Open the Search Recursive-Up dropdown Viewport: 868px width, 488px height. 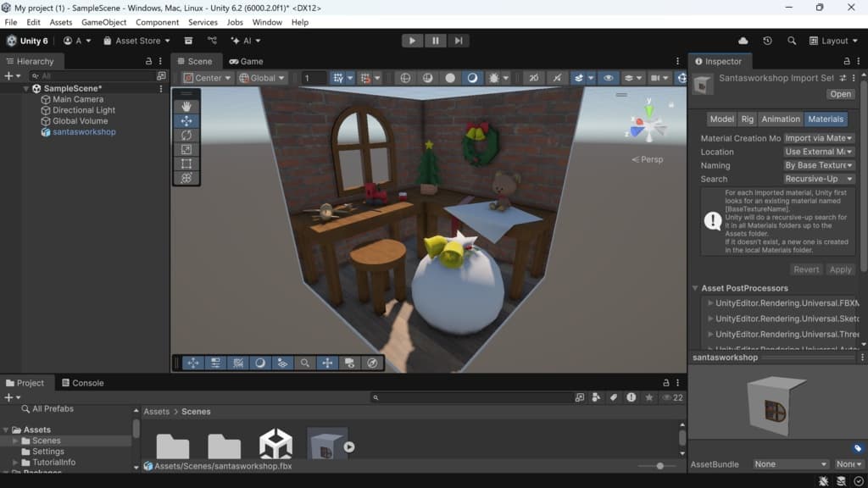818,179
